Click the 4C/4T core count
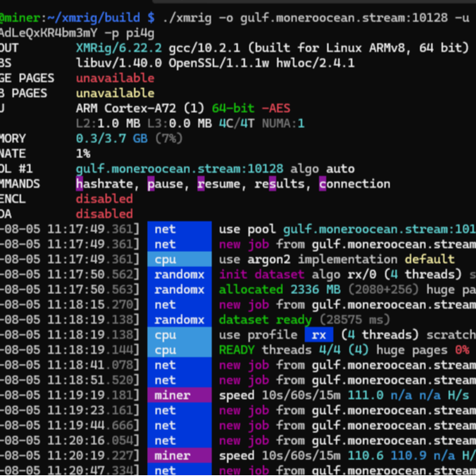 pos(237,123)
